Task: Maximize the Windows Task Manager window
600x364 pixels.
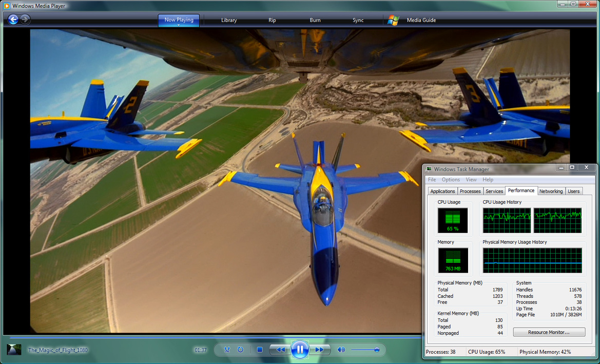Action: (x=572, y=168)
